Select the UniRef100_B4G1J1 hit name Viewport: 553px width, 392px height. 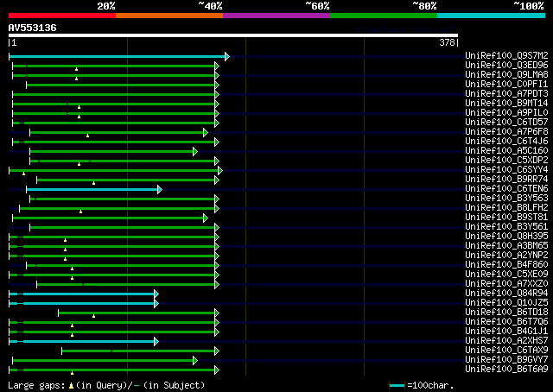pyautogui.click(x=506, y=332)
